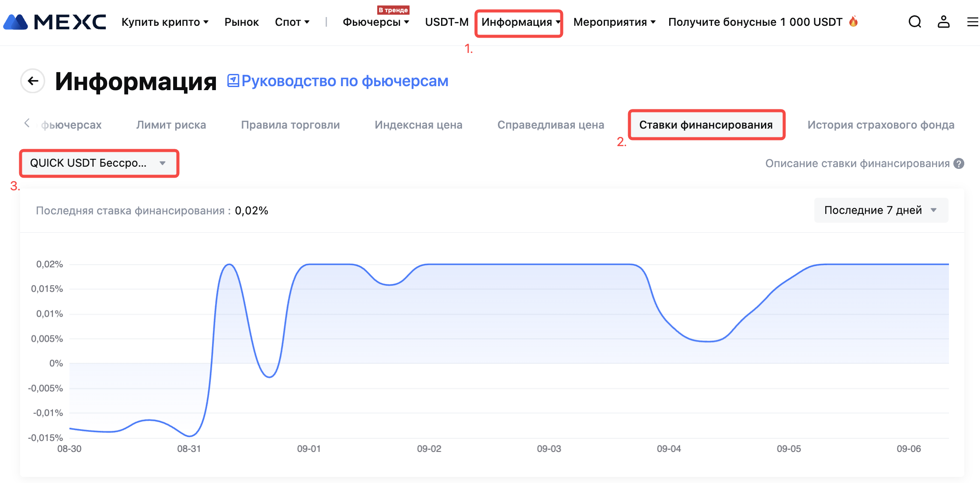This screenshot has width=980, height=483.
Task: Open Руководство по фьючерсам link
Action: pos(344,81)
